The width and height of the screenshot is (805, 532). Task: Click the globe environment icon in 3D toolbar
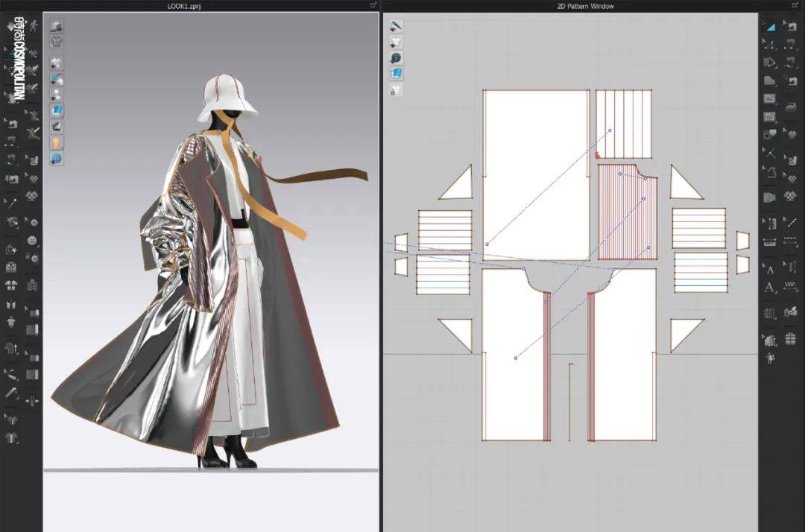(57, 159)
